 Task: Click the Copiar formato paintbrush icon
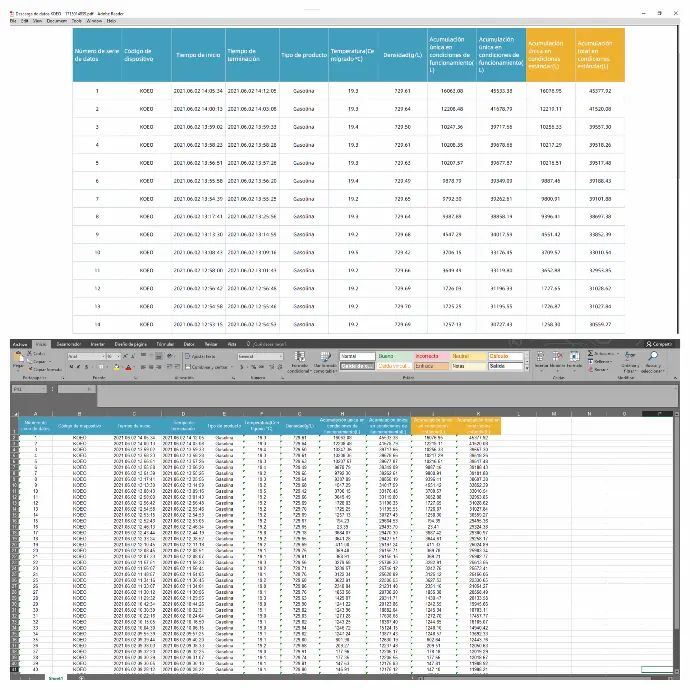pos(29,370)
